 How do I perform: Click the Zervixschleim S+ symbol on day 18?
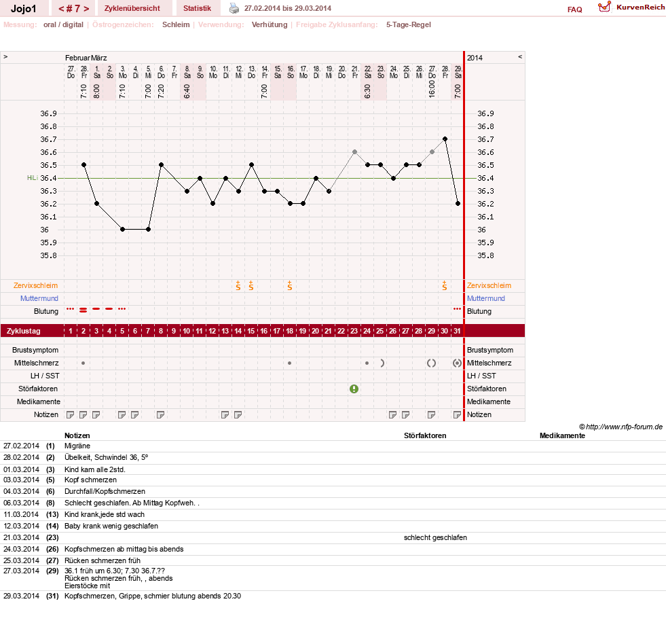[x=290, y=285]
